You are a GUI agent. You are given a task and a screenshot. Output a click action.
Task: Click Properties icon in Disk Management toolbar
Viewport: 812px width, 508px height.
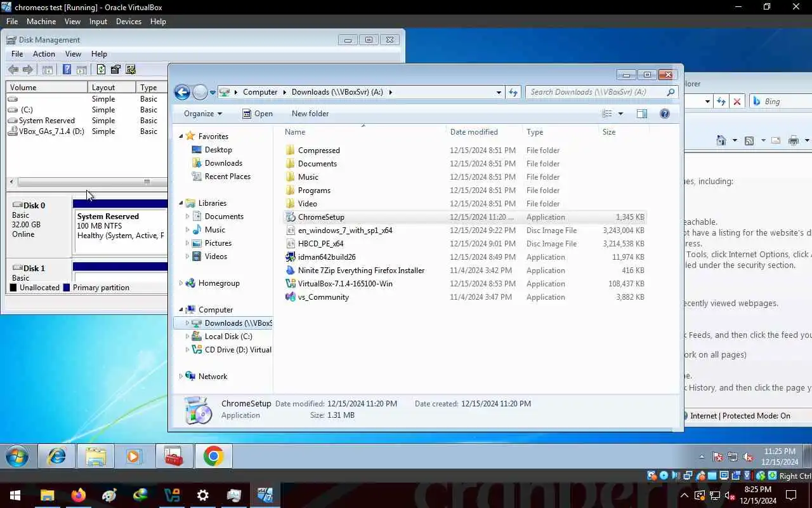tap(115, 70)
